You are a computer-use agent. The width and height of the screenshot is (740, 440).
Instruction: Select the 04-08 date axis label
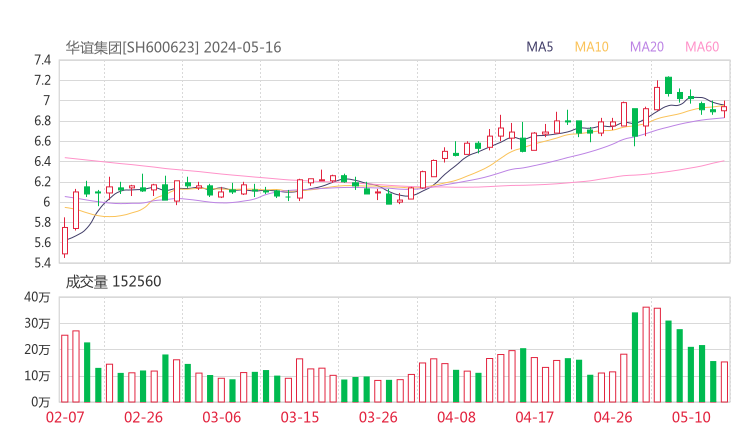(x=455, y=417)
